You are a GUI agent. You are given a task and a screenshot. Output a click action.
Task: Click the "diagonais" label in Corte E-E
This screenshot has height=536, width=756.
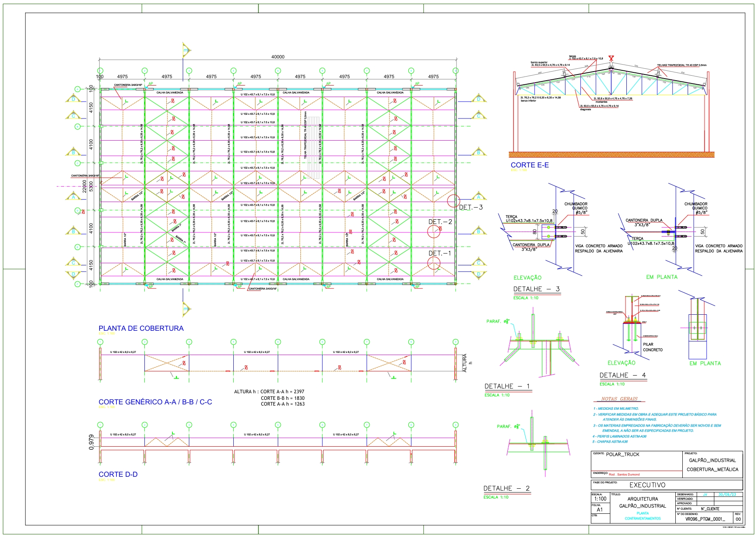tap(586, 109)
